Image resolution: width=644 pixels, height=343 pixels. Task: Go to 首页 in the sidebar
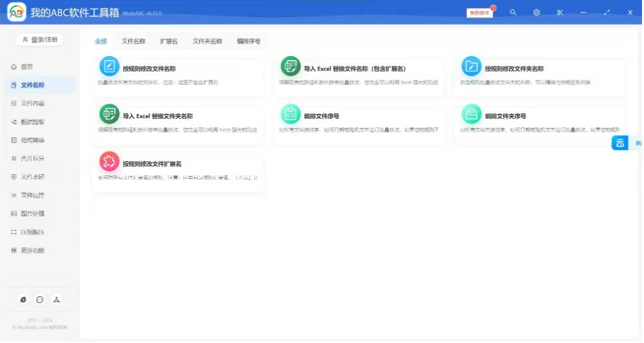pyautogui.click(x=27, y=67)
